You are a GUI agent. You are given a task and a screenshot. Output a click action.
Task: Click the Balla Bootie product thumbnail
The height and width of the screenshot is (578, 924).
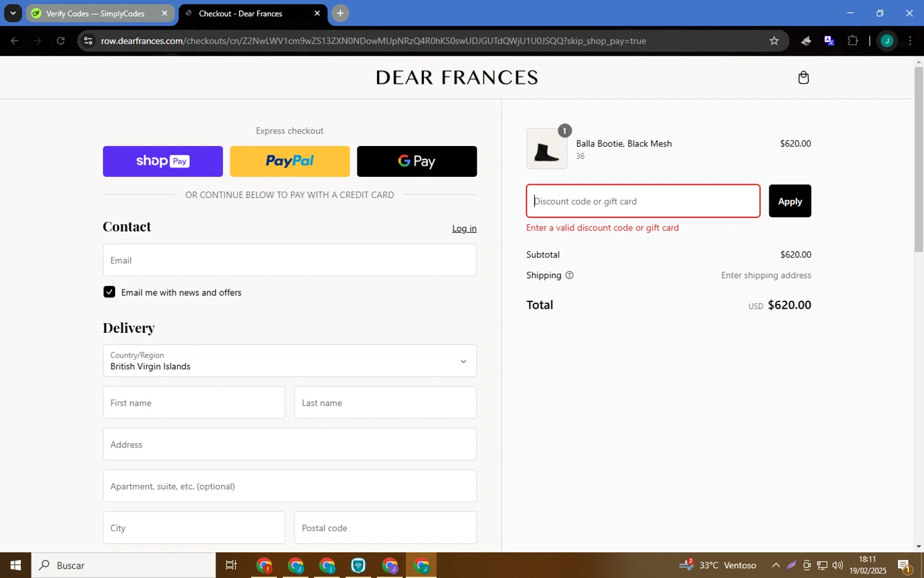[x=547, y=149]
